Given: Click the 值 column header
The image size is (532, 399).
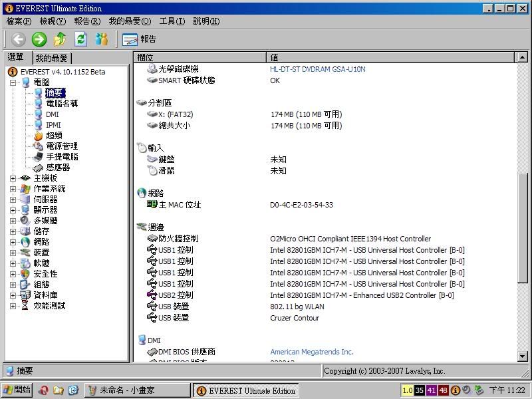Looking at the screenshot, I should [390, 58].
